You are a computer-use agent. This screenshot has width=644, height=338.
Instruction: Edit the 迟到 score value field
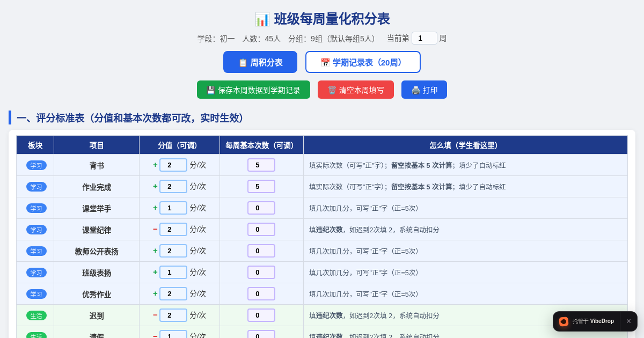173,315
